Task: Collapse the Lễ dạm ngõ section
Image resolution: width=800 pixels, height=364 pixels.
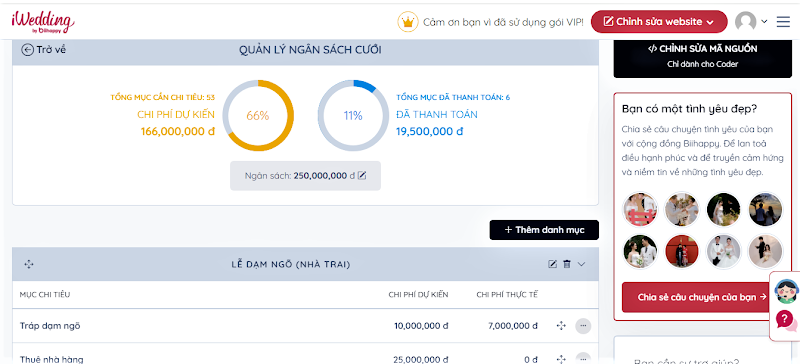Action: [581, 264]
